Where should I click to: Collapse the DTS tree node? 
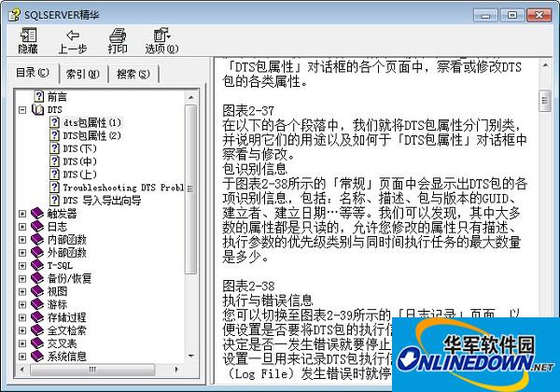[x=22, y=109]
